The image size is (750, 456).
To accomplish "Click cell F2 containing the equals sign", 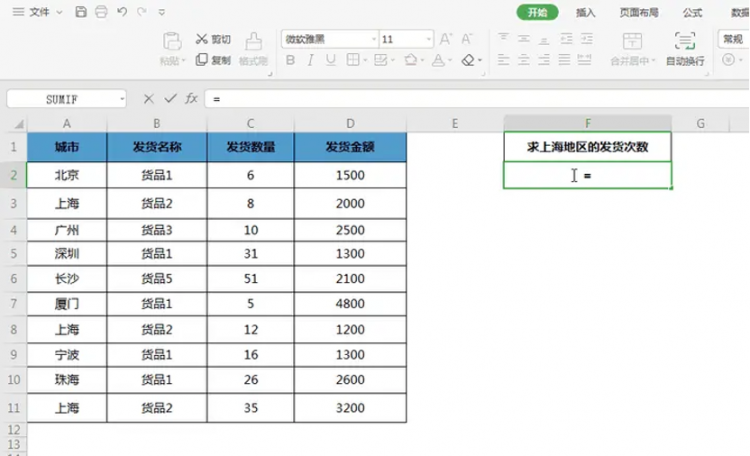I will click(587, 175).
